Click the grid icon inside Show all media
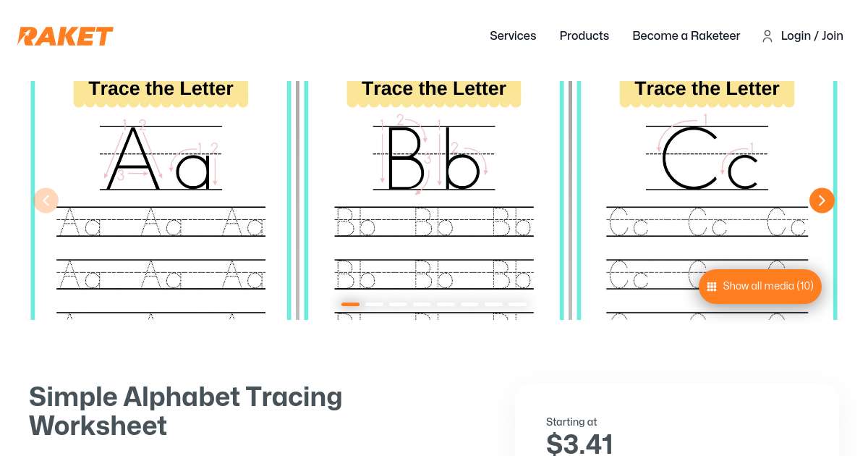 point(712,287)
